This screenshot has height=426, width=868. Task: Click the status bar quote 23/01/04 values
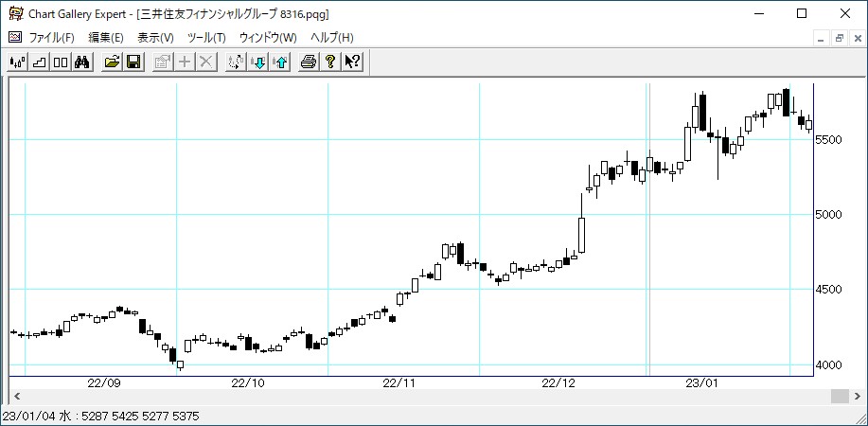click(100, 416)
